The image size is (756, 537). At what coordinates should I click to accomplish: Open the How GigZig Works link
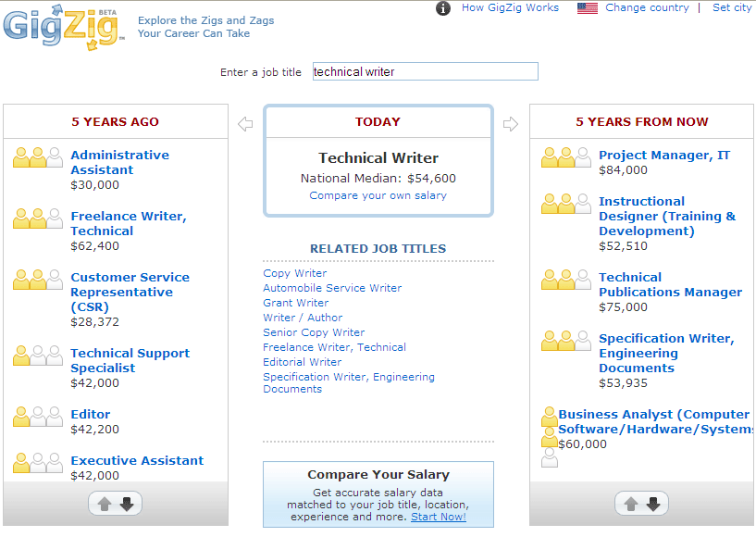510,7
